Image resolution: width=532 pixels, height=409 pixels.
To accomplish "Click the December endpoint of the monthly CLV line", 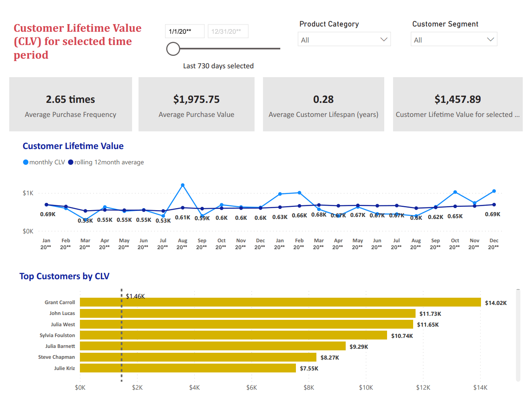I will [493, 191].
